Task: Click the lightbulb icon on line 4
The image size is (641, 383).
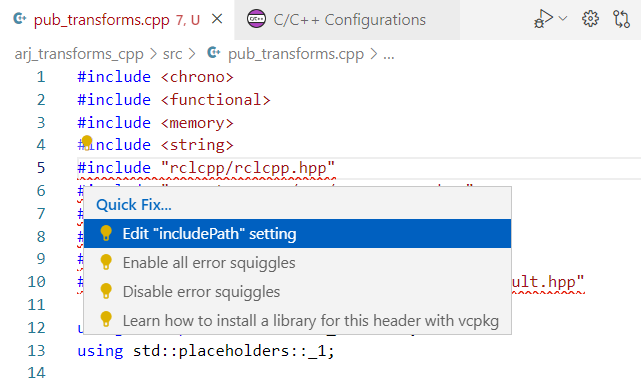Action: click(x=87, y=143)
